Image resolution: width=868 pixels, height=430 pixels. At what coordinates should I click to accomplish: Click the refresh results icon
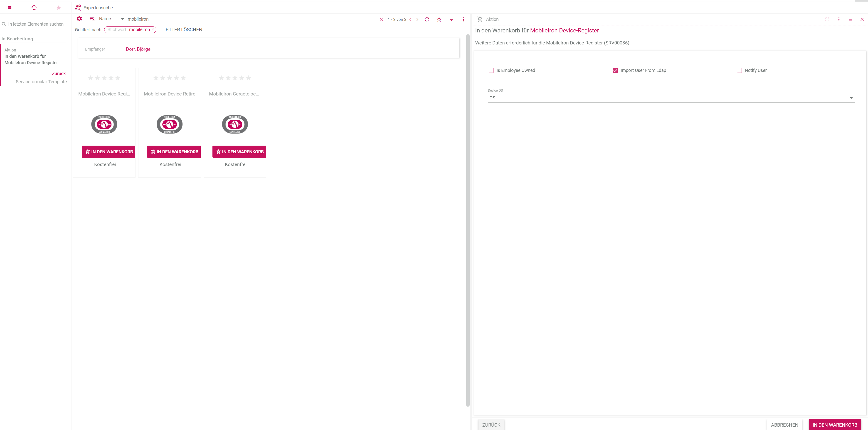(x=427, y=19)
